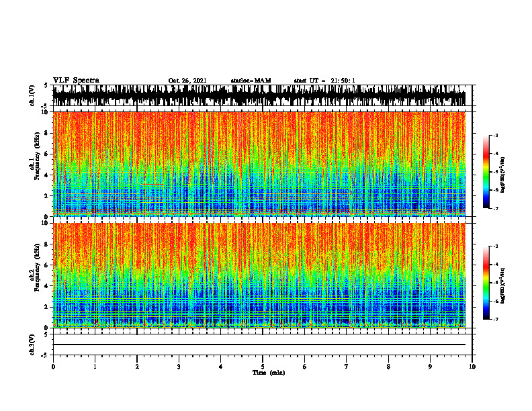
Task: Click the flat ch.3 voltage trace line
Action: pyautogui.click(x=259, y=345)
